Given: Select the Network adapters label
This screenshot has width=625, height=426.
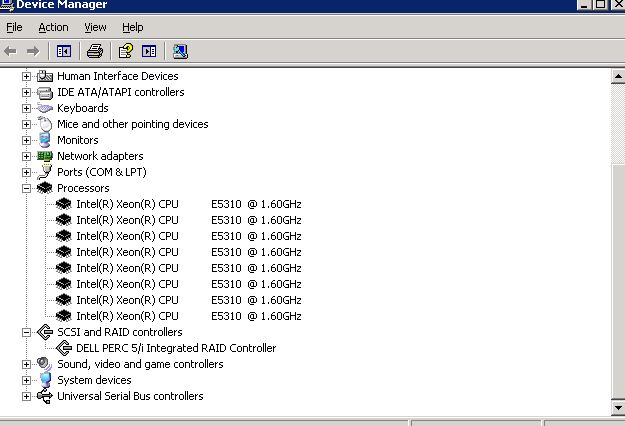Looking at the screenshot, I should tap(100, 156).
